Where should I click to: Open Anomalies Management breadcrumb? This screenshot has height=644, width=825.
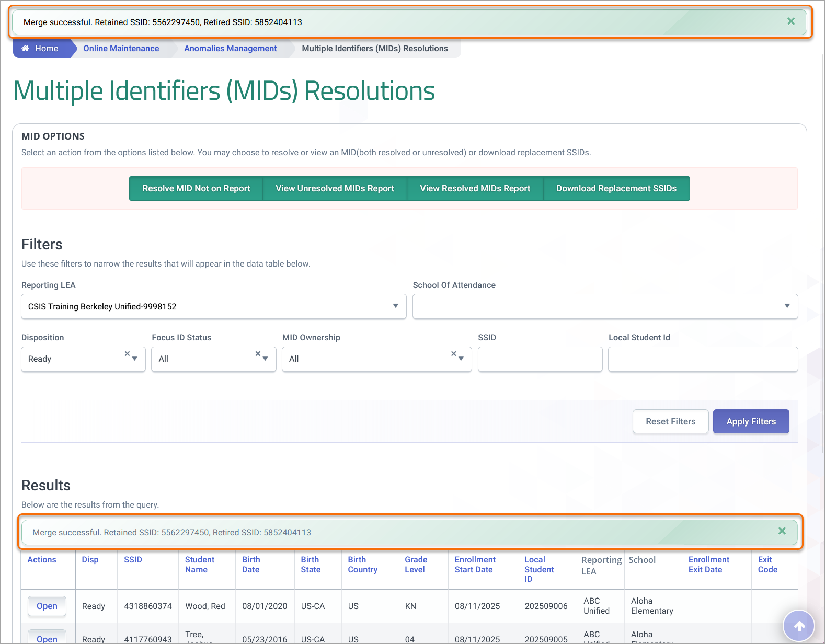coord(231,48)
